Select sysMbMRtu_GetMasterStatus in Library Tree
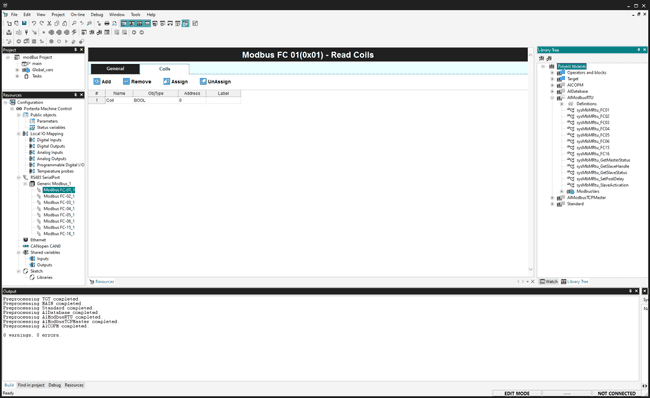 point(603,160)
